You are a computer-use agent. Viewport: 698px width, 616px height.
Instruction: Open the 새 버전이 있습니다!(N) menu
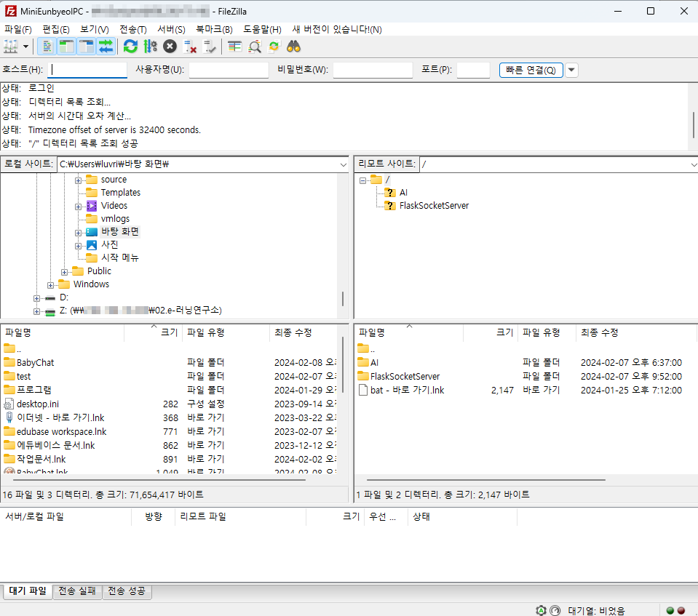tap(337, 29)
